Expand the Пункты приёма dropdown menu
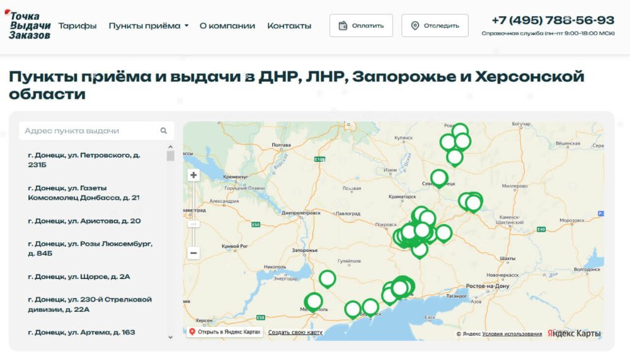This screenshot has height=364, width=630. [148, 26]
